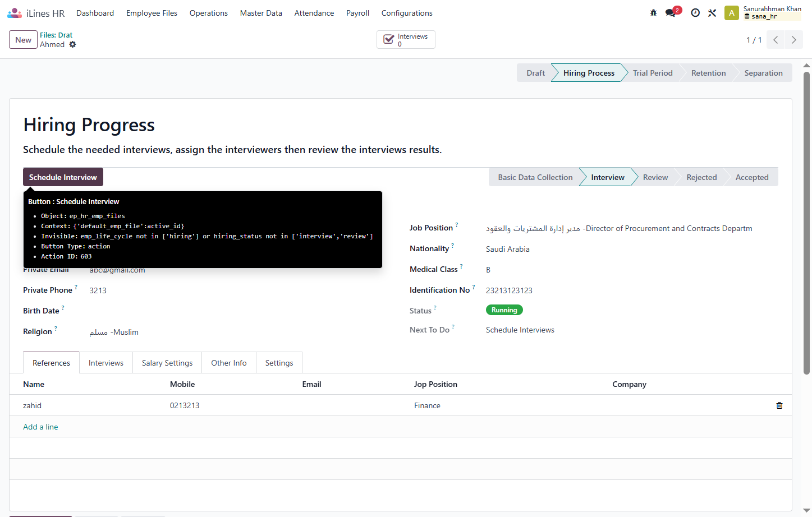
Task: Go back via Files: Drat breadcrumb
Action: pos(56,35)
